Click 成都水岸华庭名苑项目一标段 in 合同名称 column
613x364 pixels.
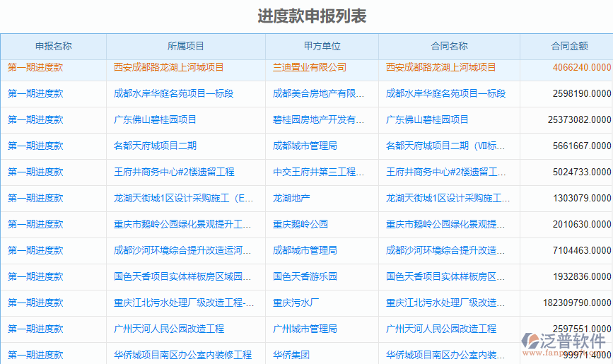point(445,93)
